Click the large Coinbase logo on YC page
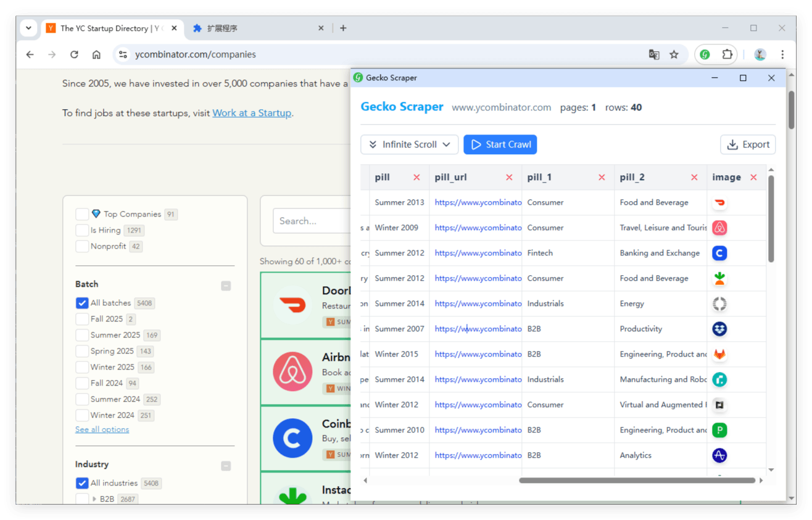Viewport: 812px width, 520px height. (292, 438)
